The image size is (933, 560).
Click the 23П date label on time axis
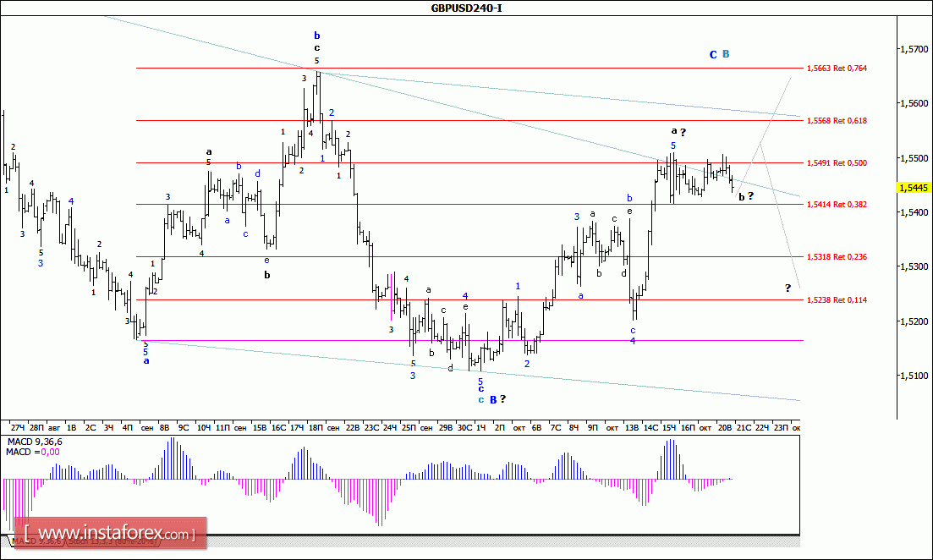point(781,428)
